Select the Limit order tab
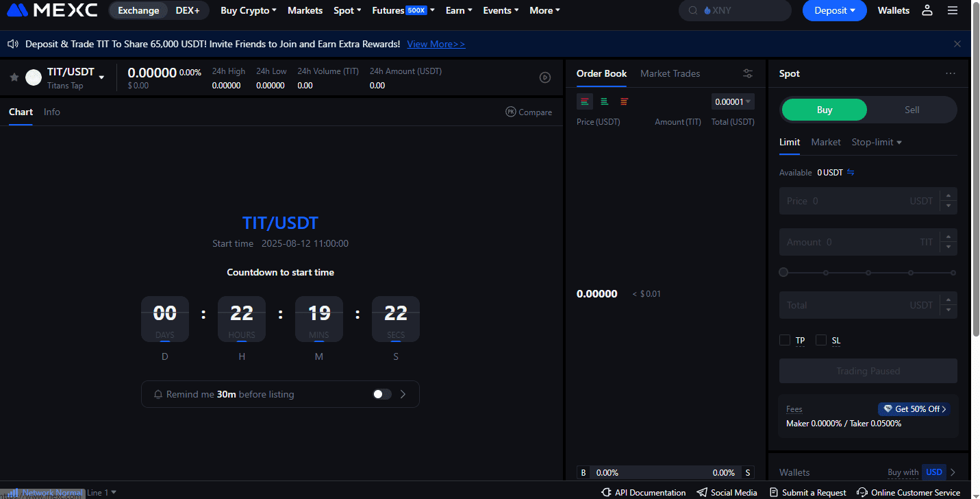 point(790,142)
